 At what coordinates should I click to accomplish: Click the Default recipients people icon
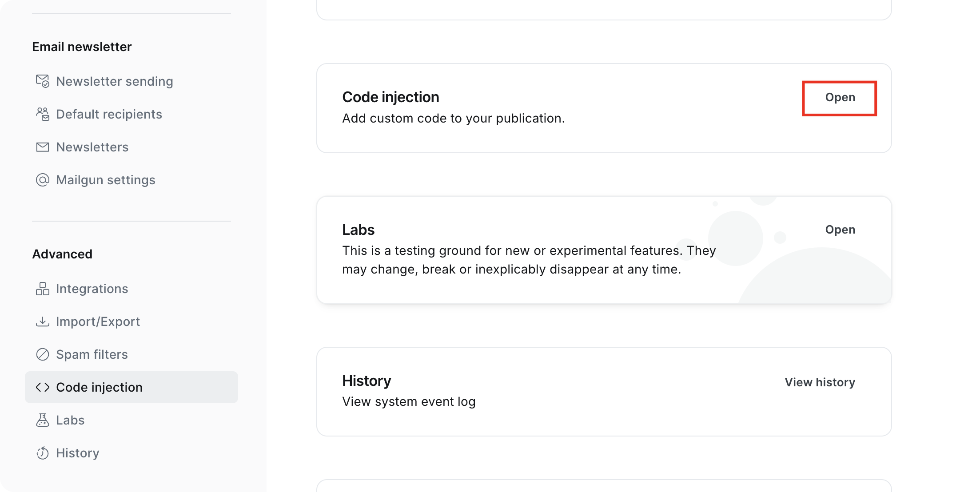point(43,114)
